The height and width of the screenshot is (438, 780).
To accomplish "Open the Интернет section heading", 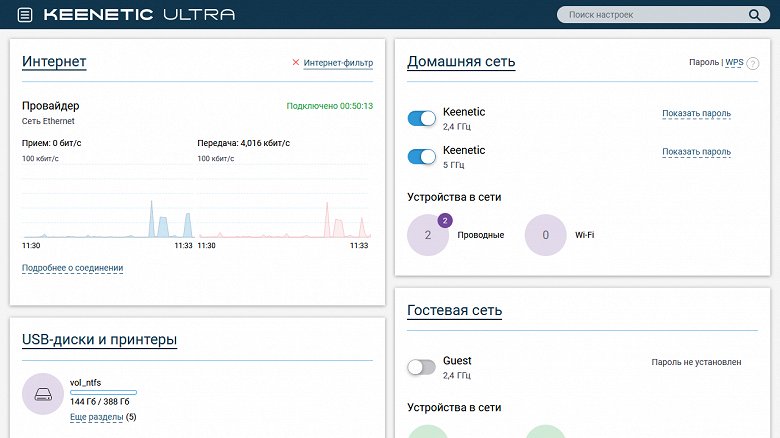I will (x=54, y=61).
